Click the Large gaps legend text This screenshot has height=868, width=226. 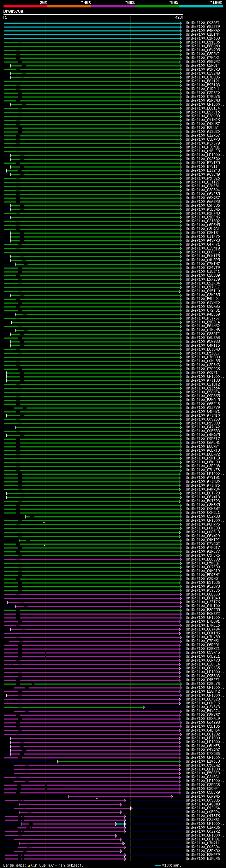[x=43, y=865]
